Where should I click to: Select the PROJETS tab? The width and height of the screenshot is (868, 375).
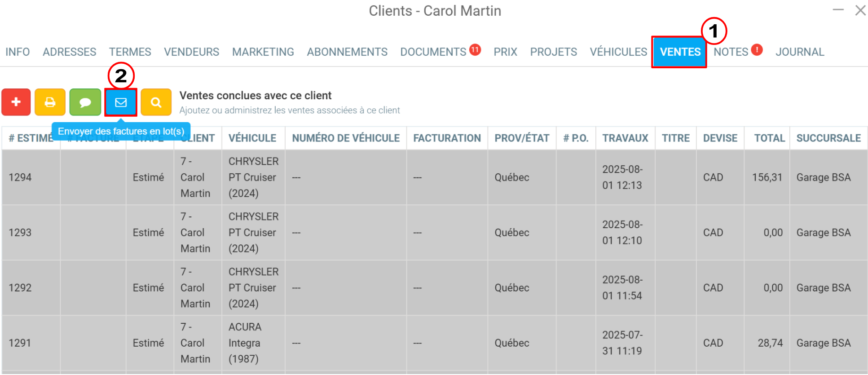coord(554,52)
